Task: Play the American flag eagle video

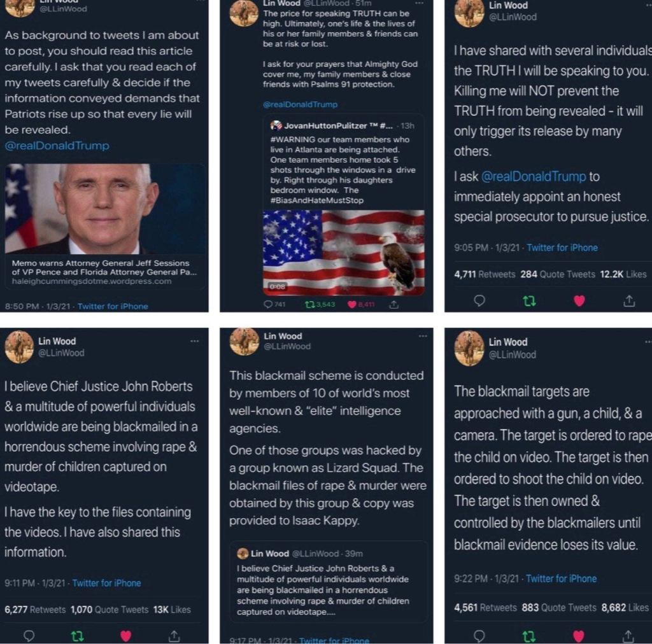Action: pyautogui.click(x=343, y=253)
